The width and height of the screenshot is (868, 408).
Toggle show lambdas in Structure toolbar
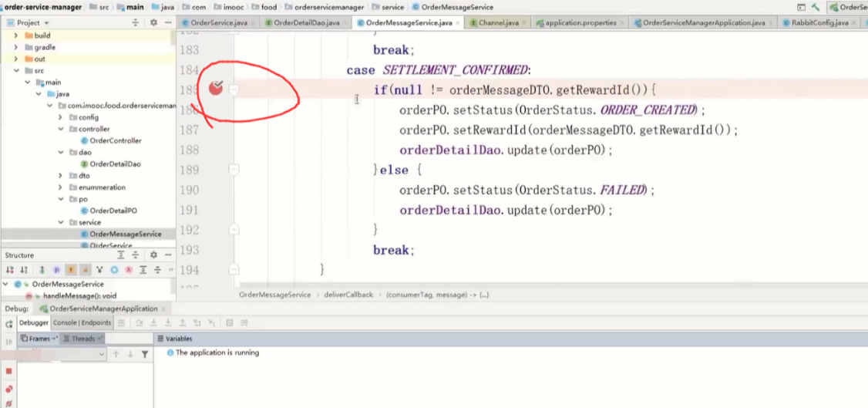(x=129, y=270)
